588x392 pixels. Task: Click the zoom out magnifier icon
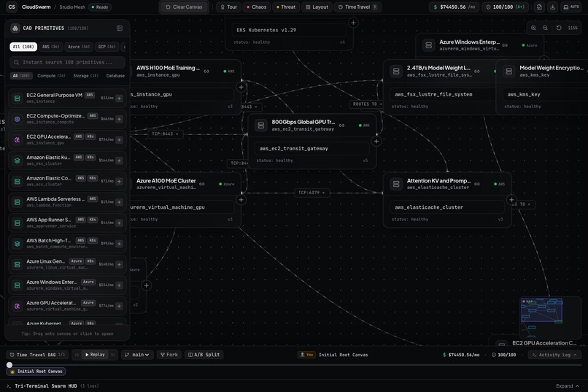(545, 28)
